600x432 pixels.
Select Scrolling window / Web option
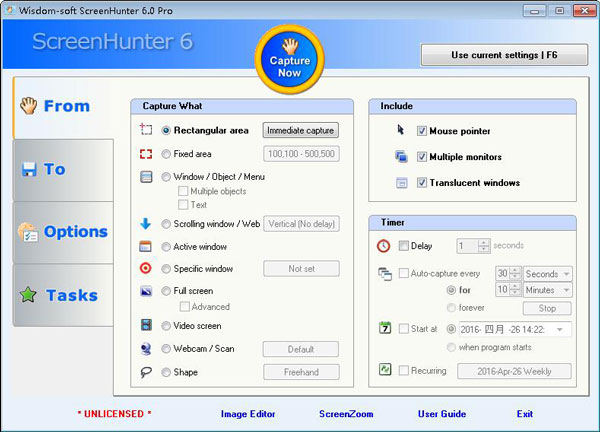tap(166, 224)
